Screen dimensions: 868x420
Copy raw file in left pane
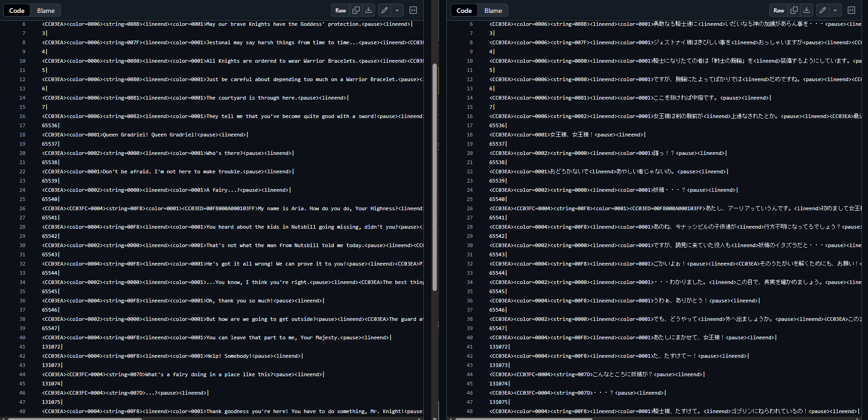tap(356, 10)
